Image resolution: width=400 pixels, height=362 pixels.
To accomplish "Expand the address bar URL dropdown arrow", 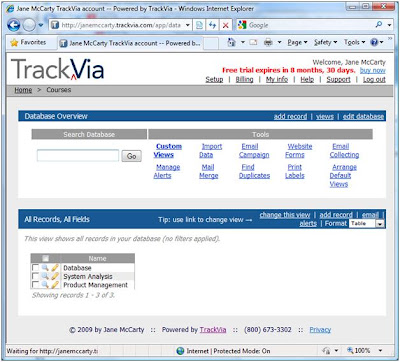I will tap(188, 25).
